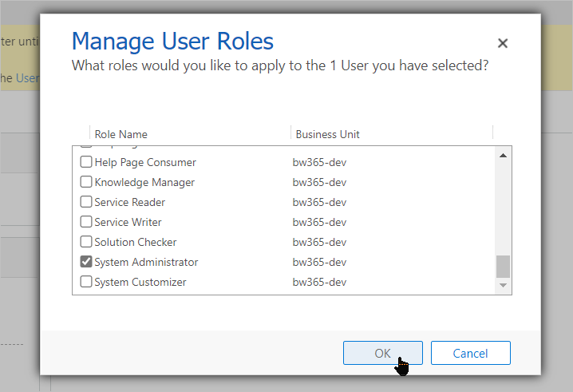Click the System Administrator role name

pos(146,262)
